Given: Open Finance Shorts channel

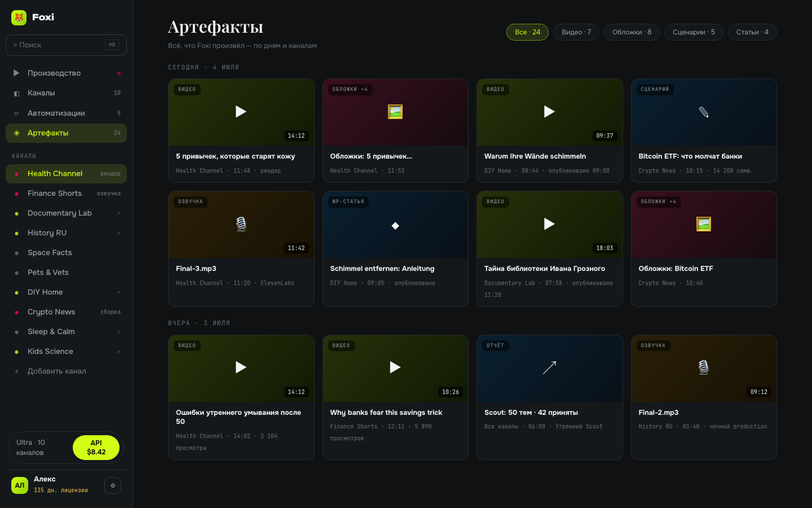Looking at the screenshot, I should [x=66, y=194].
